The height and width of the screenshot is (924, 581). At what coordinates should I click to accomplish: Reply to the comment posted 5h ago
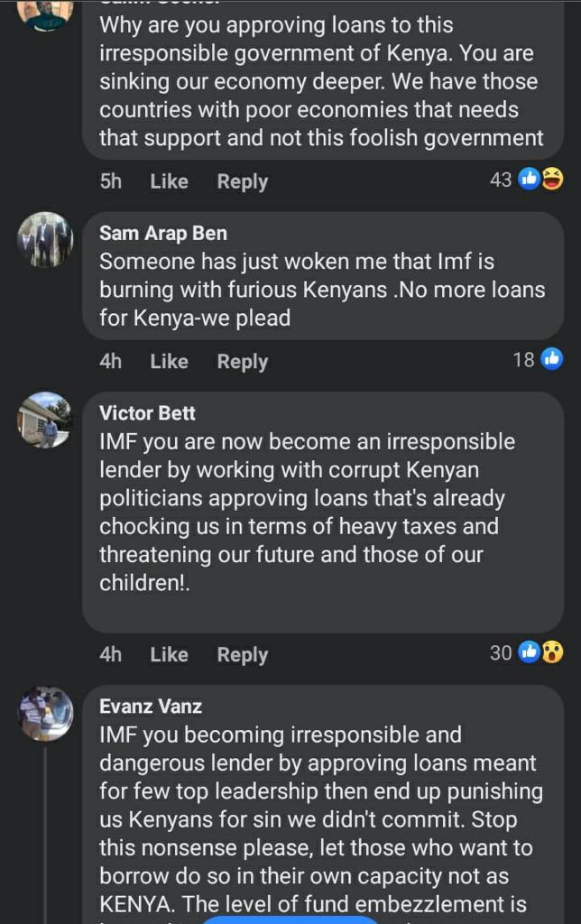pyautogui.click(x=242, y=181)
